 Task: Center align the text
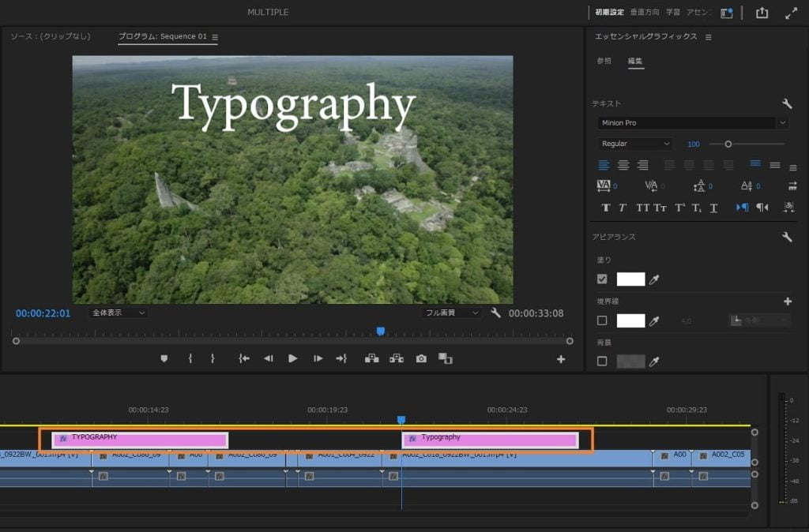623,165
